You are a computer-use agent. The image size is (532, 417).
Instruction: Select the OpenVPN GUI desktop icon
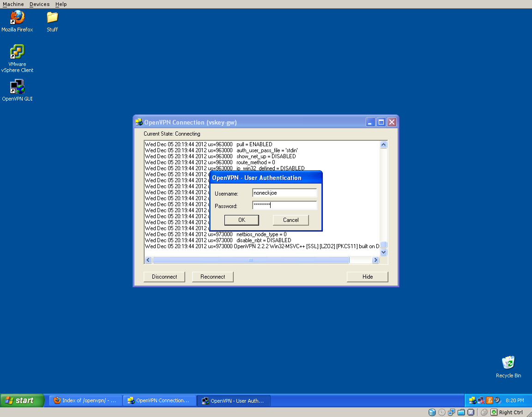pyautogui.click(x=17, y=90)
